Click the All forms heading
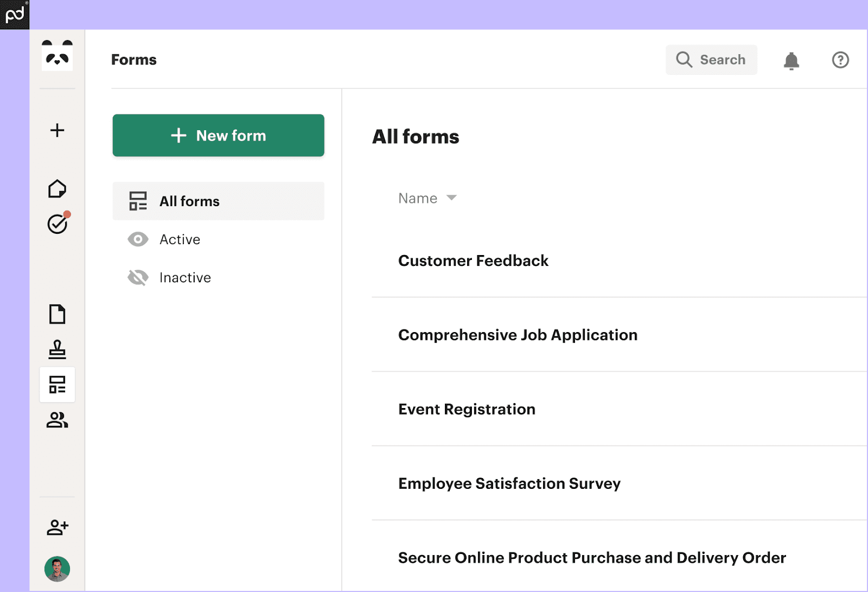The width and height of the screenshot is (868, 592). click(416, 137)
